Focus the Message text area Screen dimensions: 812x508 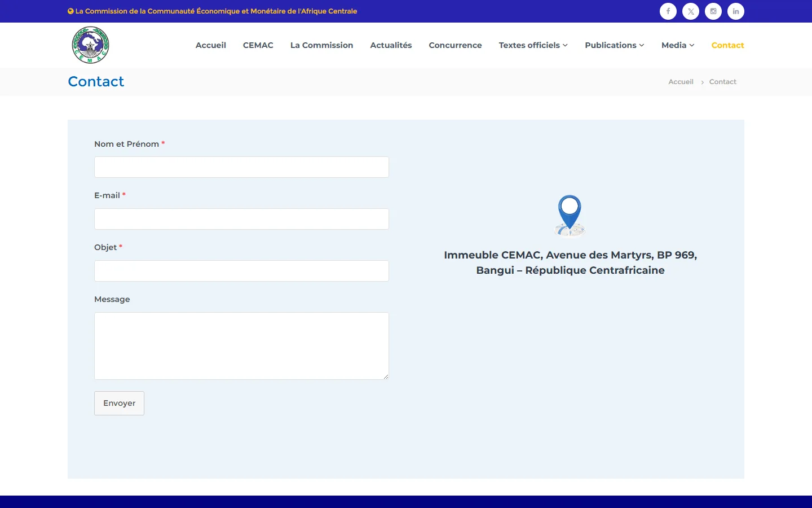coord(241,346)
